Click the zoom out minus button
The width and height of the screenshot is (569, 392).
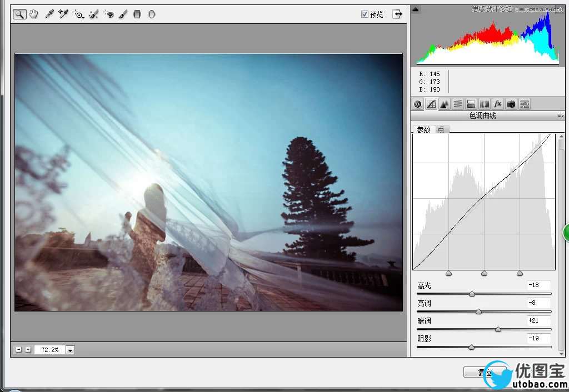tap(19, 350)
